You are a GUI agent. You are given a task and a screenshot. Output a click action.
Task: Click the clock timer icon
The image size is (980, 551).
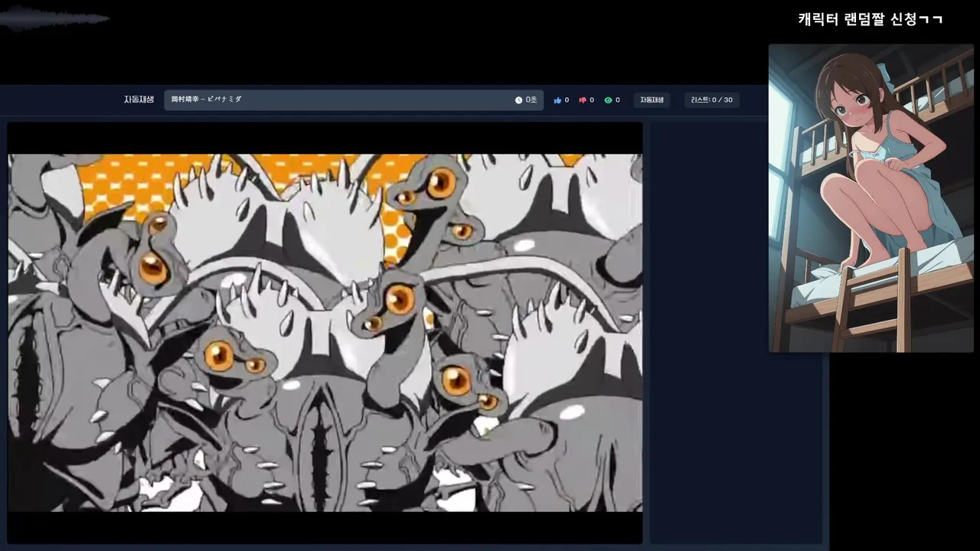click(x=518, y=100)
